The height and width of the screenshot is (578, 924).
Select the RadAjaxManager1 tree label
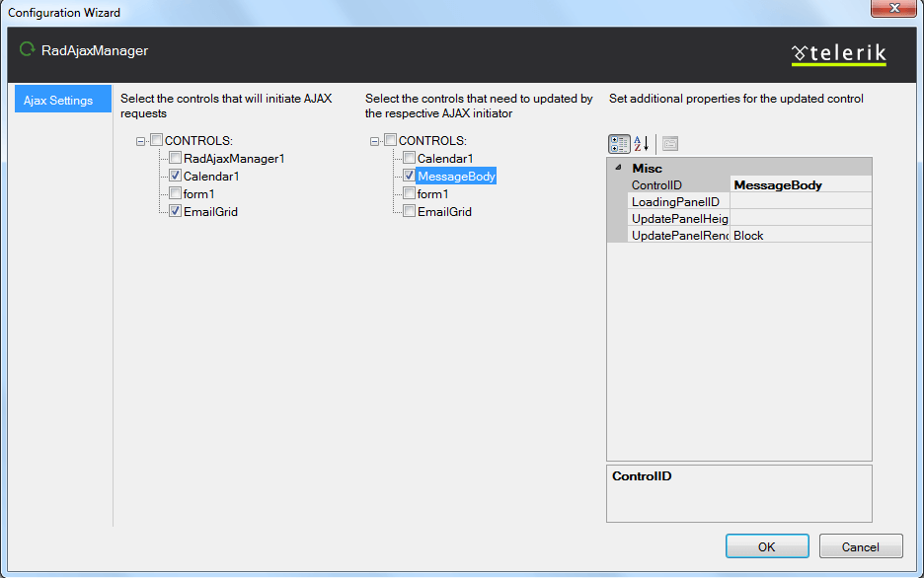click(x=234, y=159)
